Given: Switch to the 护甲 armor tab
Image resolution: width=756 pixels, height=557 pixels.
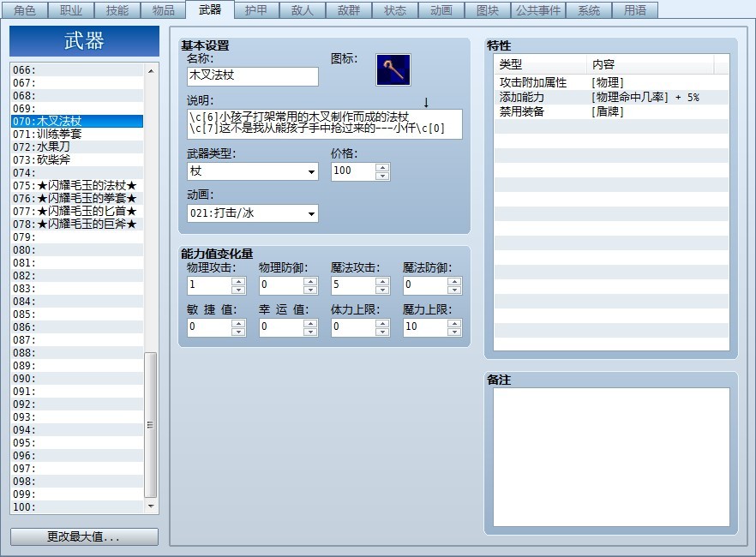Looking at the screenshot, I should pyautogui.click(x=256, y=10).
